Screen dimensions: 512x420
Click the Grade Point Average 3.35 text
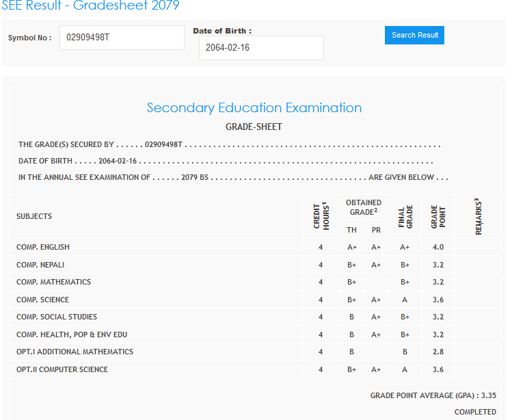point(433,395)
